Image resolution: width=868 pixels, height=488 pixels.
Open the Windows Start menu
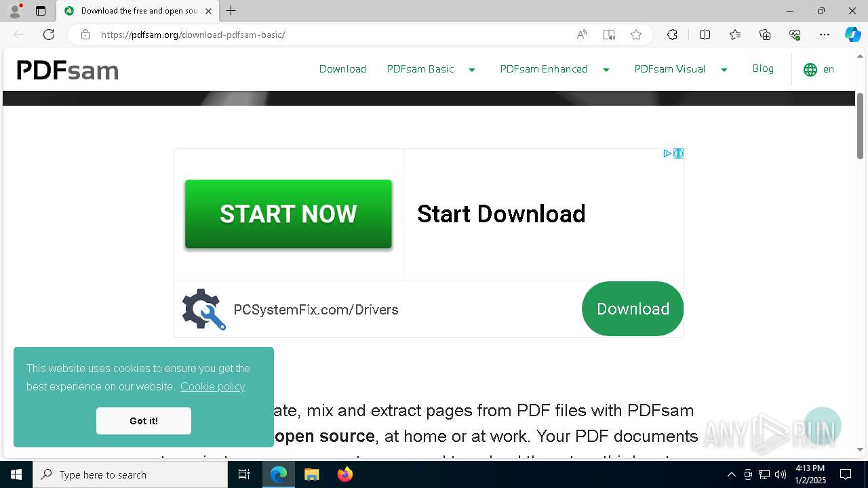16,474
